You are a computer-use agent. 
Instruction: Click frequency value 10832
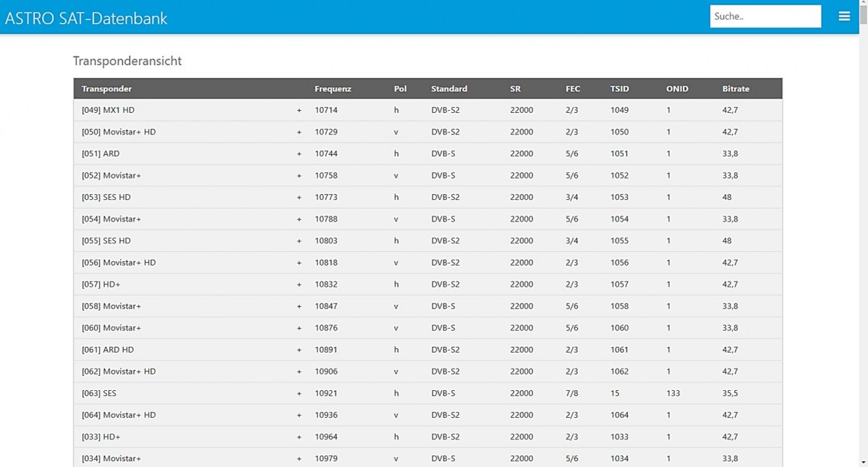[326, 284]
